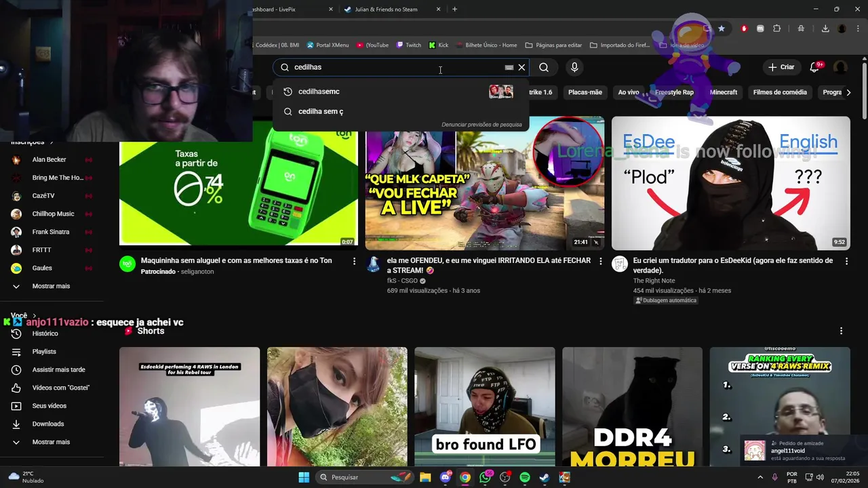The height and width of the screenshot is (488, 868).
Task: Select the Placas-mãe filter chip
Action: pos(585,92)
